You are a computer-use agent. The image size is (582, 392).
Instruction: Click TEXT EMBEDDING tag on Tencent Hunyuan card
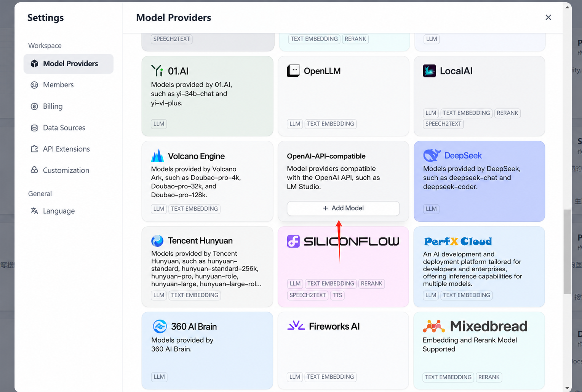(195, 295)
